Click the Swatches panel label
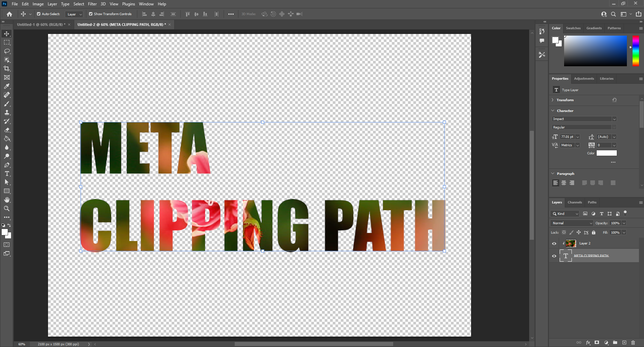Image resolution: width=644 pixels, height=347 pixels. (x=573, y=28)
